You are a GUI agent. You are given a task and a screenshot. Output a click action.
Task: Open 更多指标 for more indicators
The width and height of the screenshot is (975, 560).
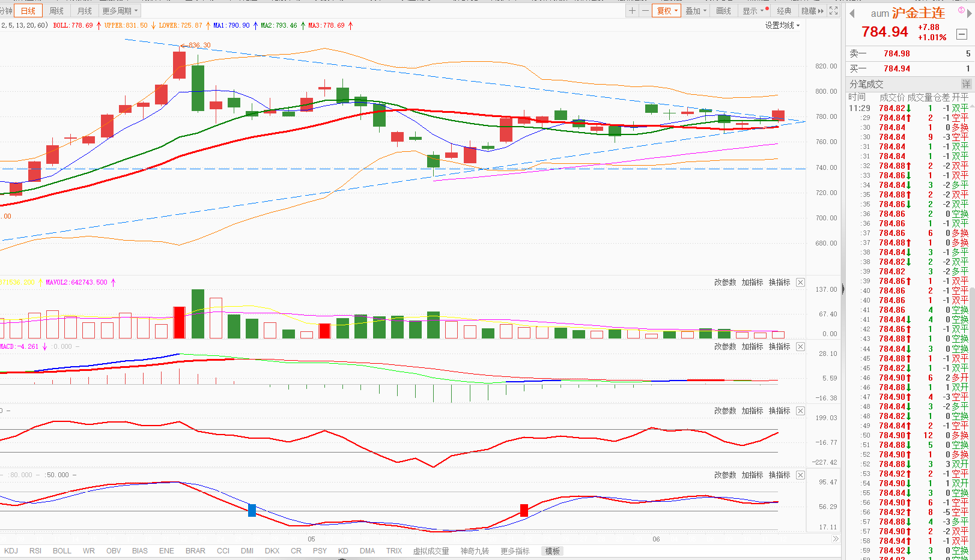click(x=515, y=551)
